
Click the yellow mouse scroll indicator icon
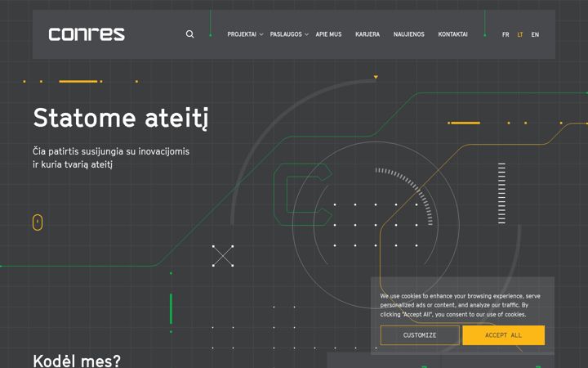pyautogui.click(x=38, y=222)
